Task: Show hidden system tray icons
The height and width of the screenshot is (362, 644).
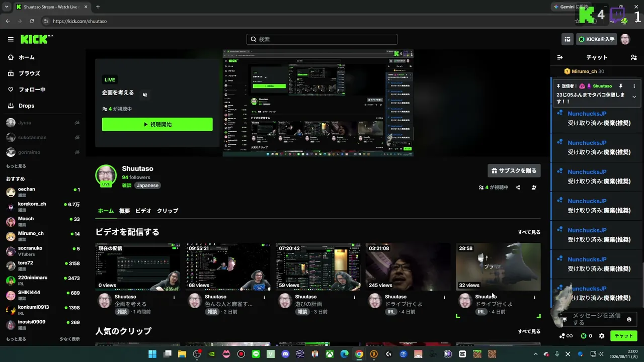Action: pos(535,354)
